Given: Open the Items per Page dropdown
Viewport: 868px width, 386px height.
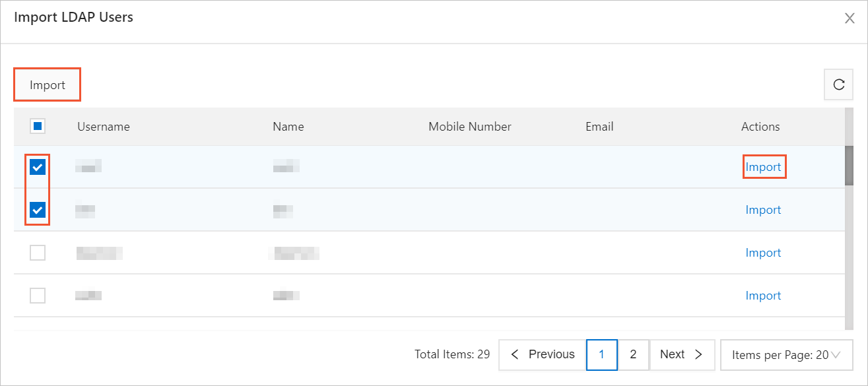Looking at the screenshot, I should 787,355.
